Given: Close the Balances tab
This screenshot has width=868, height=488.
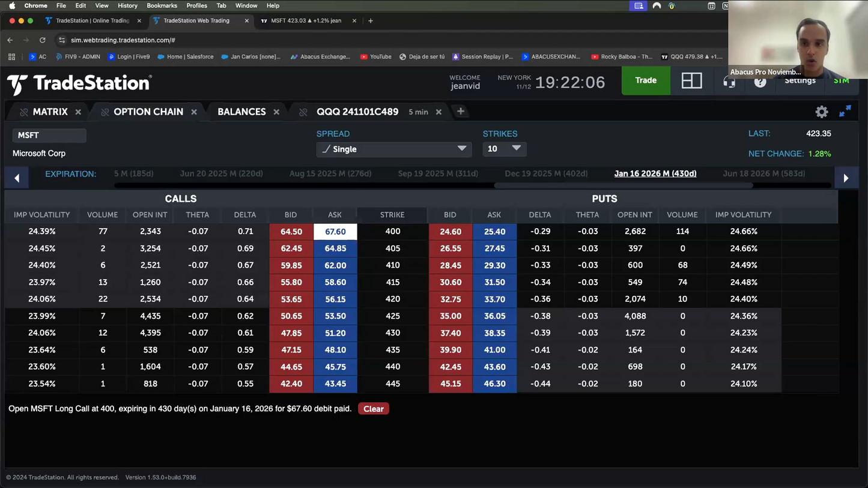Looking at the screenshot, I should pos(276,112).
